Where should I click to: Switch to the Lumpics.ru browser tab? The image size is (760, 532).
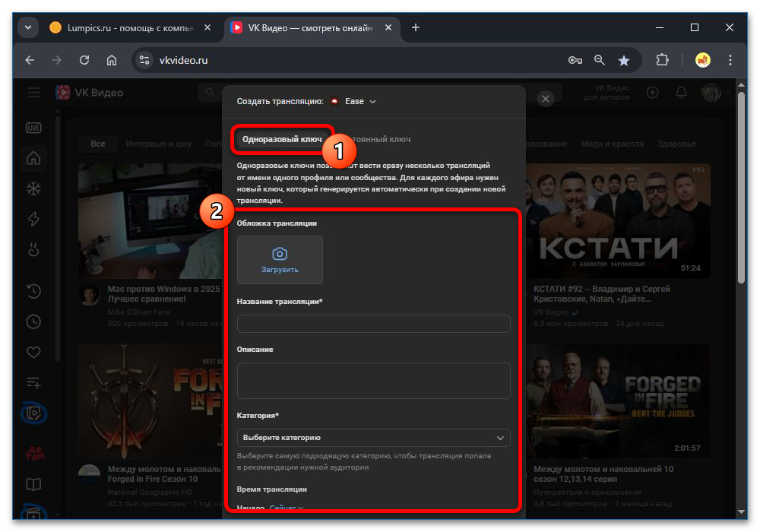point(130,28)
